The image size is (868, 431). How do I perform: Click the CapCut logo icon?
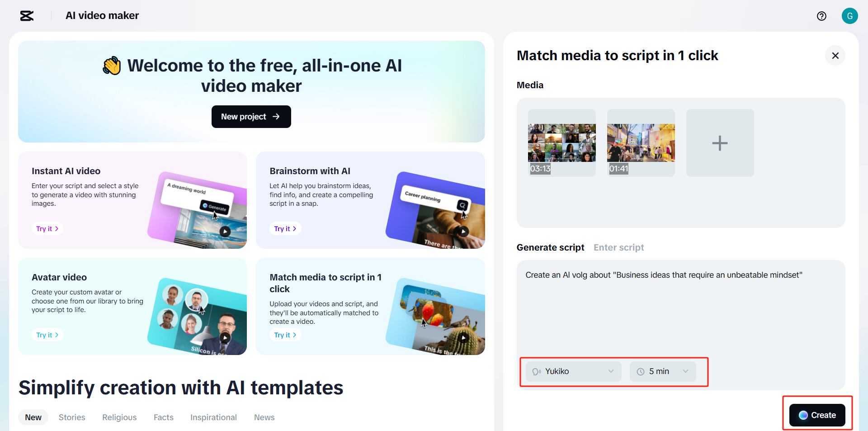(27, 16)
